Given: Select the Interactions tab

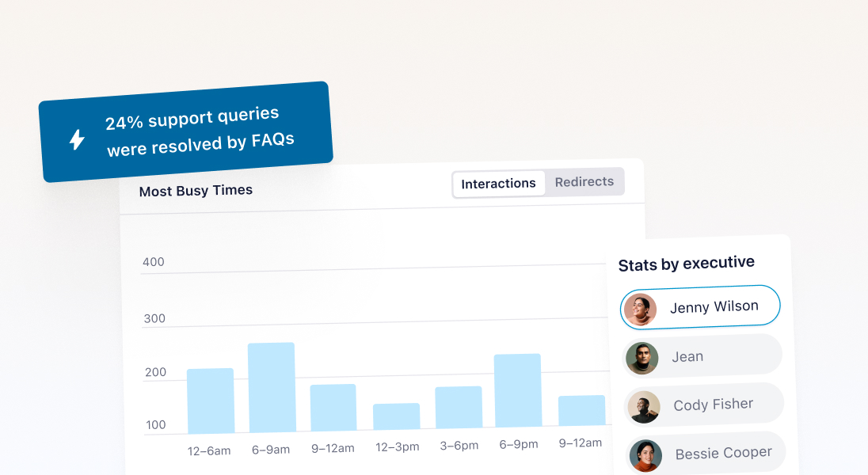Looking at the screenshot, I should (498, 184).
